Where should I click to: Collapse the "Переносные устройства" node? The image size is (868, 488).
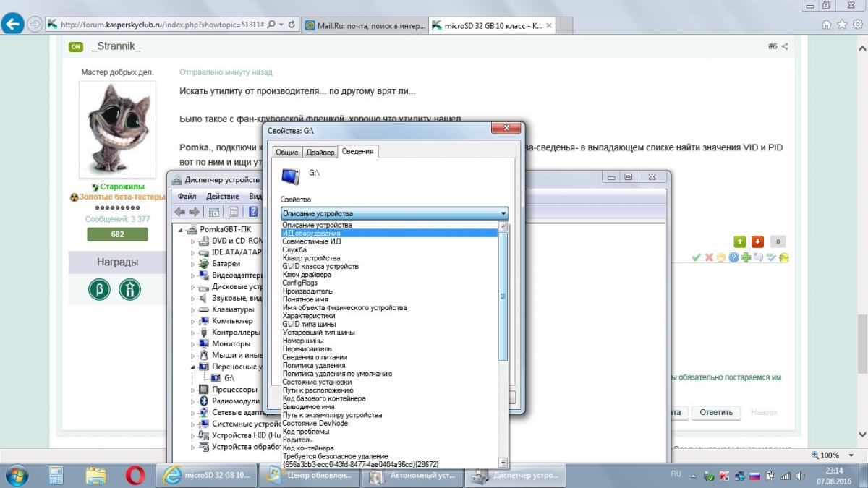[x=193, y=367]
